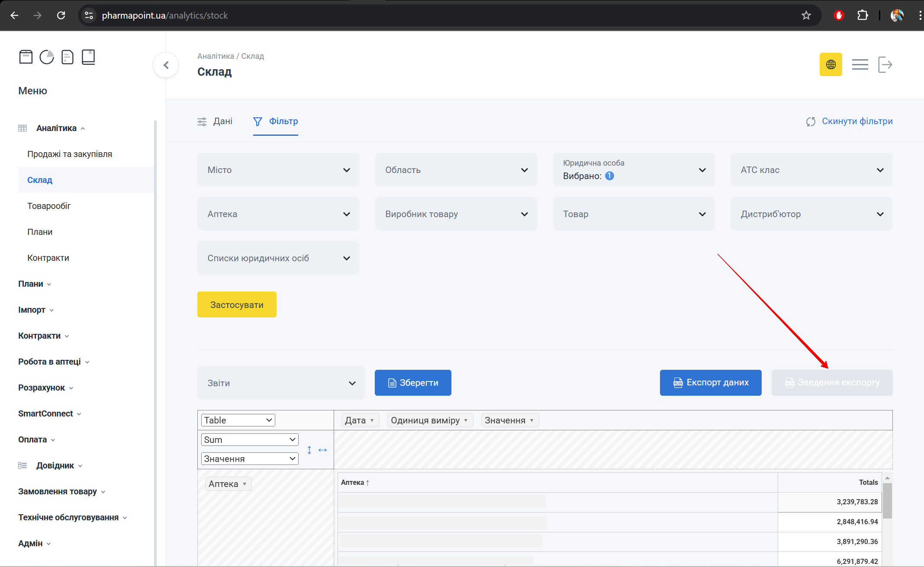This screenshot has height=567, width=924.
Task: Expand the Юридична особа dropdown
Action: pos(634,170)
